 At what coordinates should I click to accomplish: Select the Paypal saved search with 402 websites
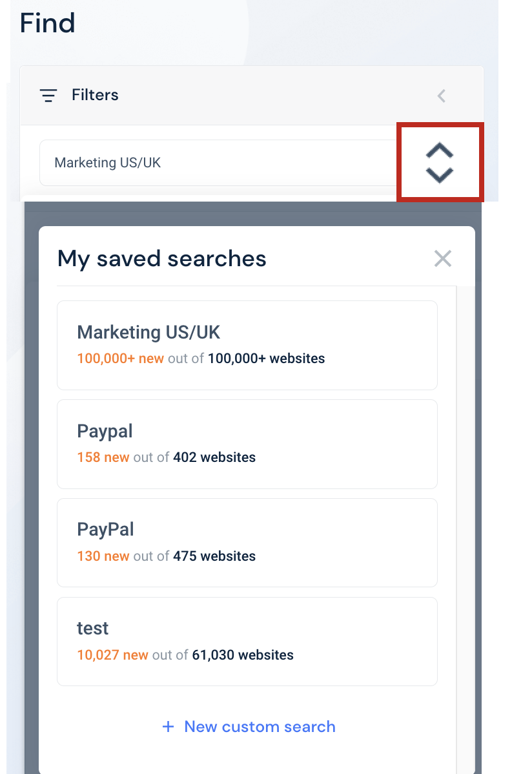tap(247, 445)
